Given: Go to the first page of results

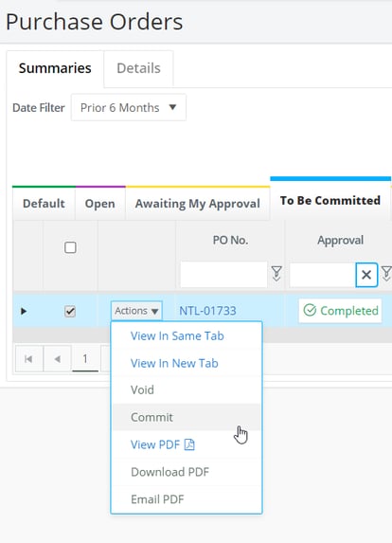Looking at the screenshot, I should [28, 359].
